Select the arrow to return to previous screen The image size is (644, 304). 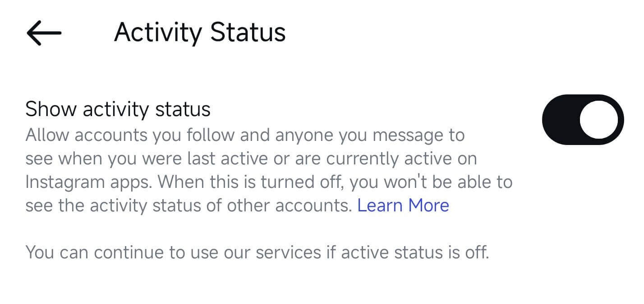pos(43,32)
